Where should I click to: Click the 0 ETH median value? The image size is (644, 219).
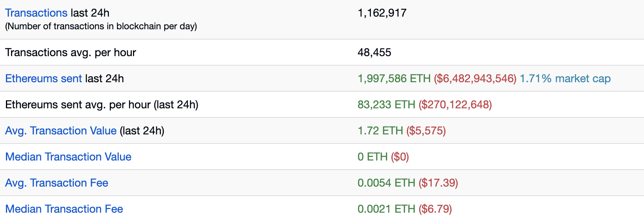(x=373, y=157)
